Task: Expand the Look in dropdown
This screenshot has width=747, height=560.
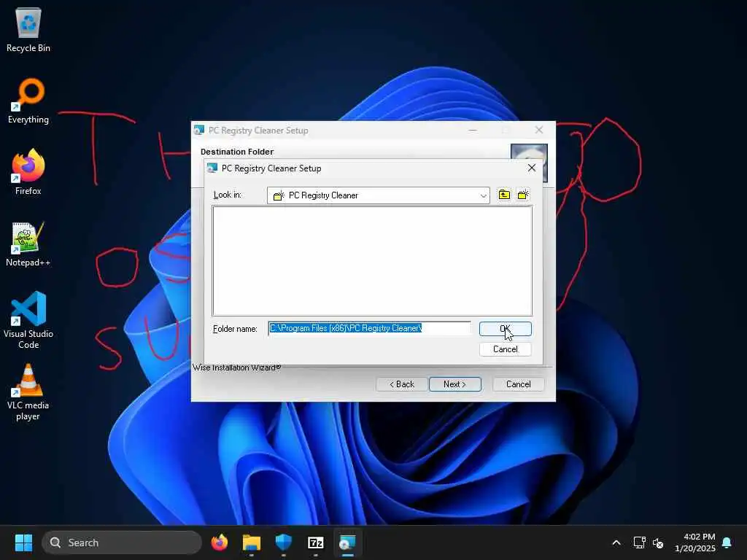Action: [x=483, y=195]
